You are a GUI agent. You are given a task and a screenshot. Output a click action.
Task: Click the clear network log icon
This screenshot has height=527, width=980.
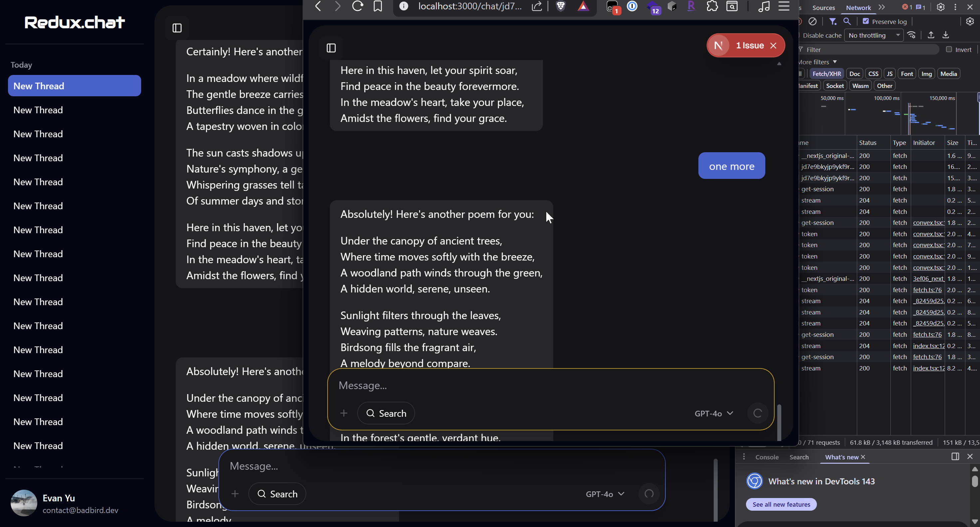[812, 21]
